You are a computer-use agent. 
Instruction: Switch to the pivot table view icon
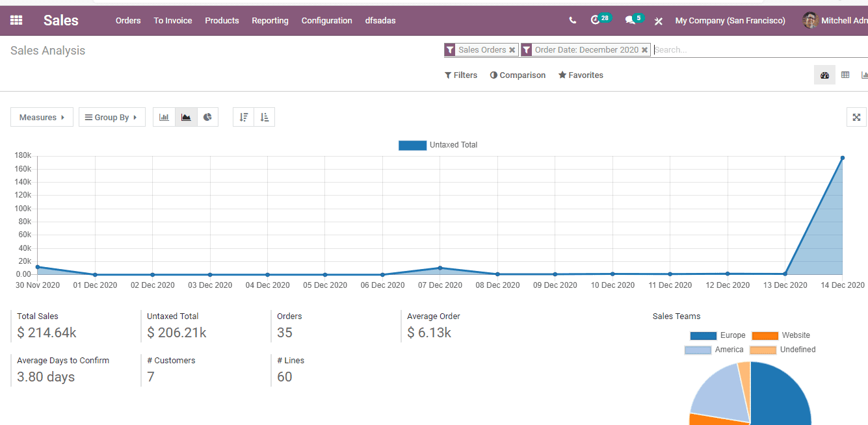[845, 75]
